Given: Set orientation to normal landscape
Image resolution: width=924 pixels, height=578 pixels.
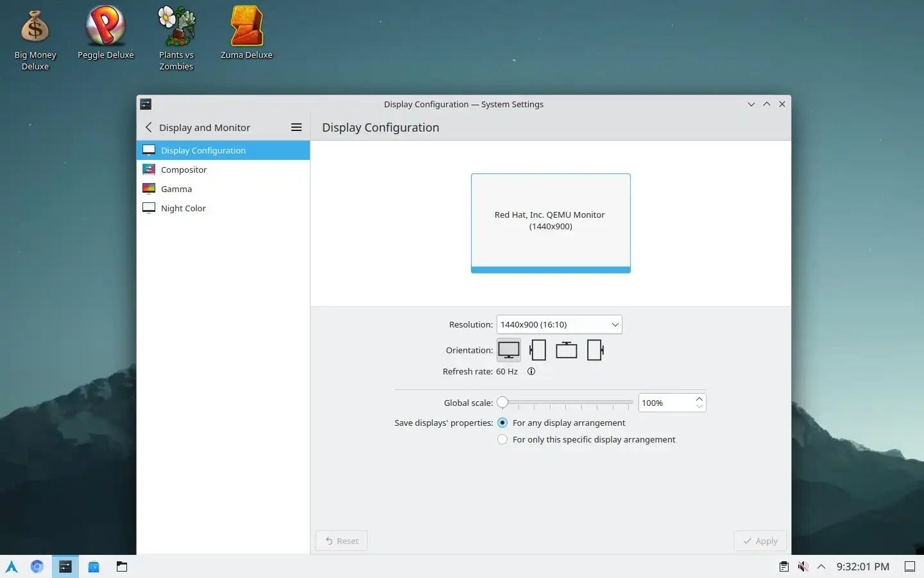Looking at the screenshot, I should click(509, 350).
